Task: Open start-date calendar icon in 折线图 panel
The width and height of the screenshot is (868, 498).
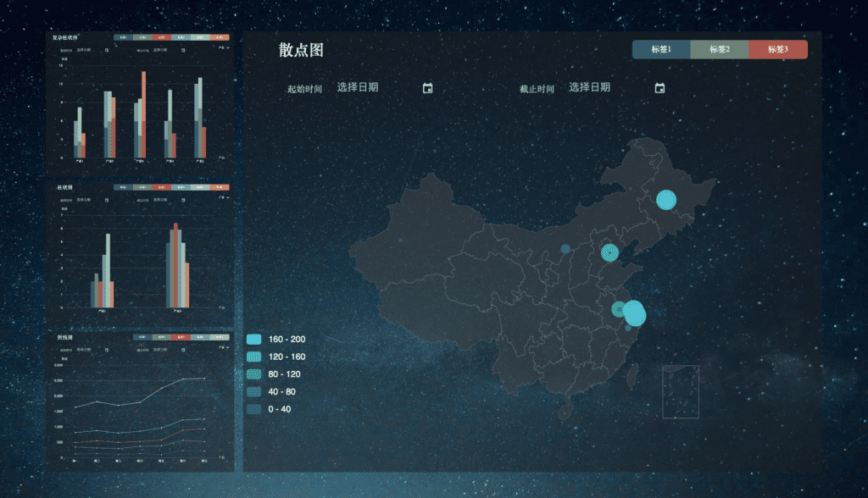Action: click(x=107, y=350)
